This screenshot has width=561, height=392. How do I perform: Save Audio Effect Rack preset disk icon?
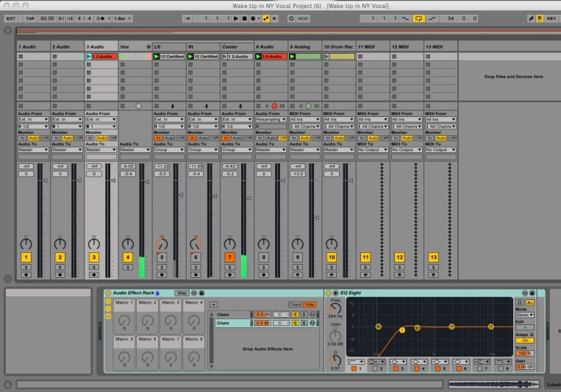point(201,293)
